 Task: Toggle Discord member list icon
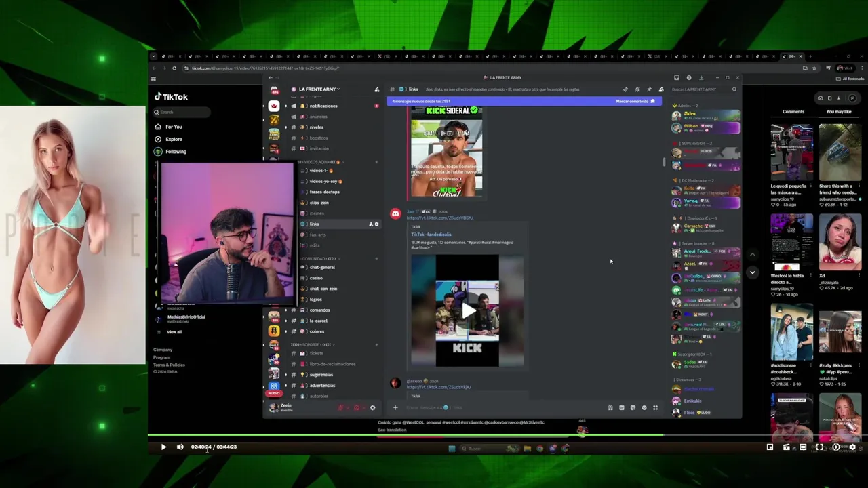click(661, 89)
